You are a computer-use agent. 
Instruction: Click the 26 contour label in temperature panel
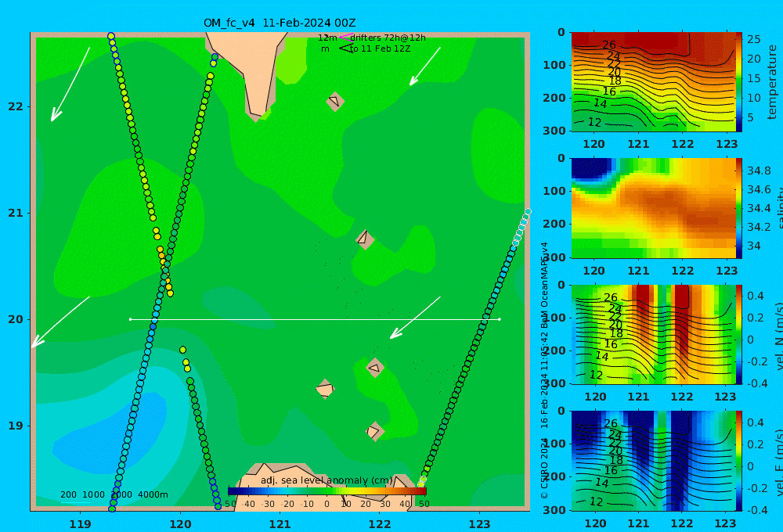pyautogui.click(x=608, y=45)
